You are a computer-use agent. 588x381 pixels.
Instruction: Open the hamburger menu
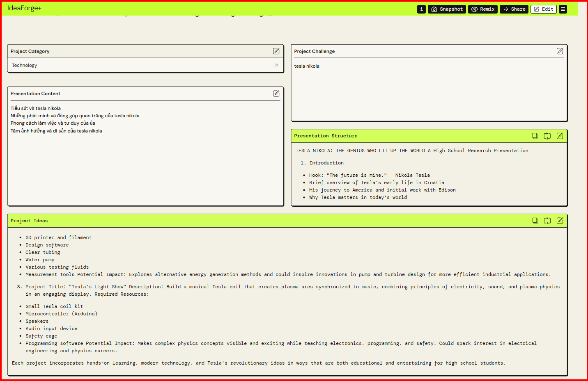(x=563, y=9)
